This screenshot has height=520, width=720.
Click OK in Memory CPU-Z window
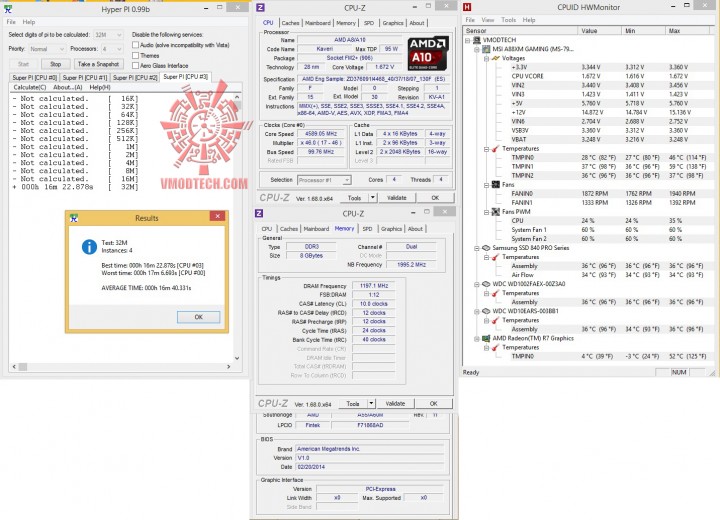(x=433, y=404)
